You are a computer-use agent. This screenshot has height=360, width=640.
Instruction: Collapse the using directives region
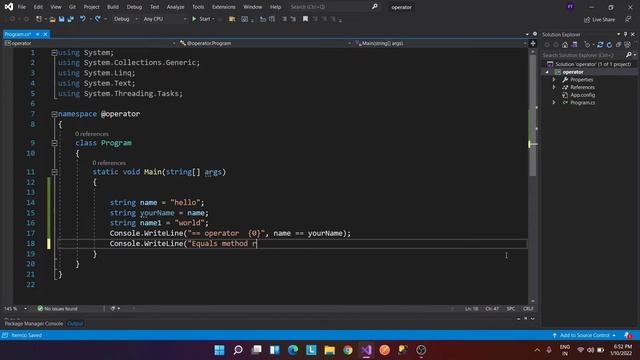click(x=54, y=53)
